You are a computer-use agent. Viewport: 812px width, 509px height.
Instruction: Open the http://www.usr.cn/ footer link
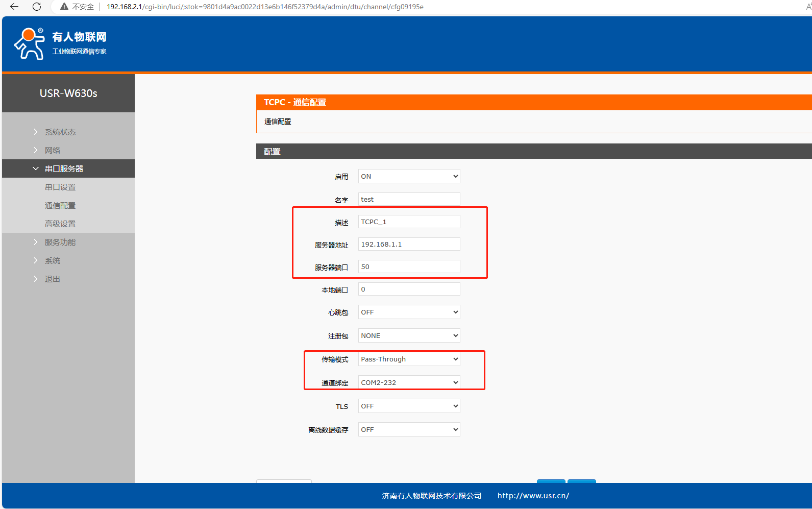[533, 495]
